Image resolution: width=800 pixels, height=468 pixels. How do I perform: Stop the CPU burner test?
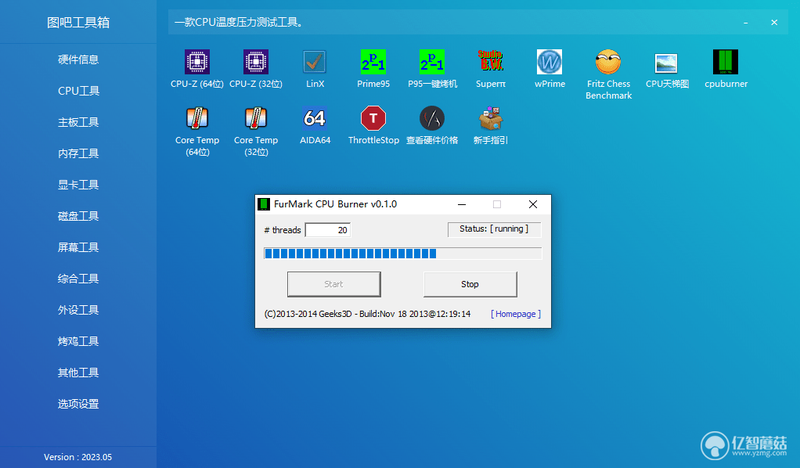pyautogui.click(x=470, y=284)
